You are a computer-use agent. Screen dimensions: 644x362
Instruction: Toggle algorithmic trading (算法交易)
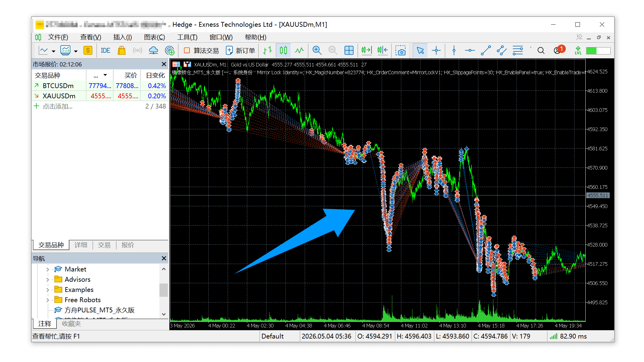tap(201, 51)
